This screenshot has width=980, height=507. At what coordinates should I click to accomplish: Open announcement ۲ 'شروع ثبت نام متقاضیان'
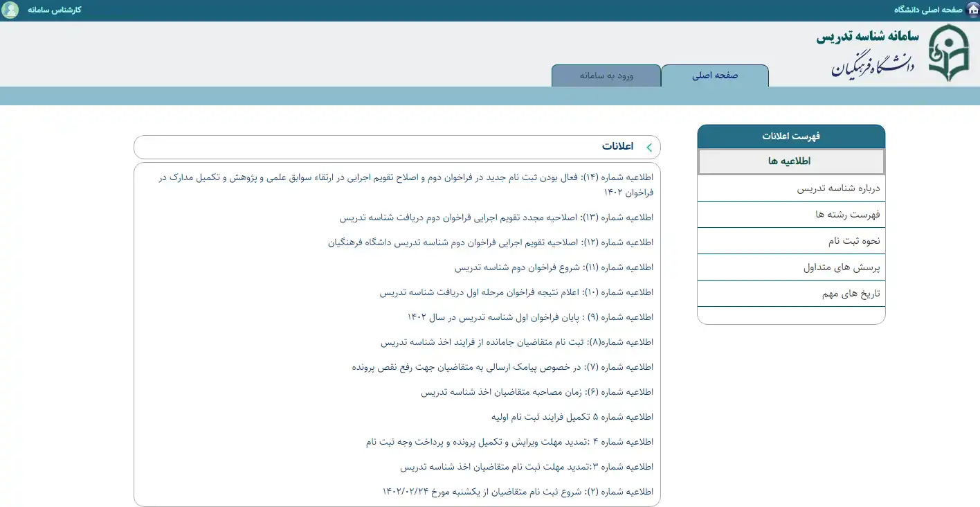[x=518, y=492]
